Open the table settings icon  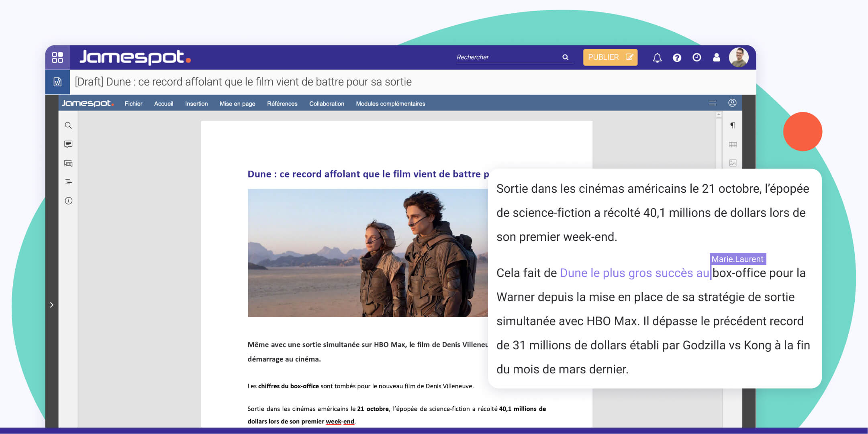pos(733,145)
